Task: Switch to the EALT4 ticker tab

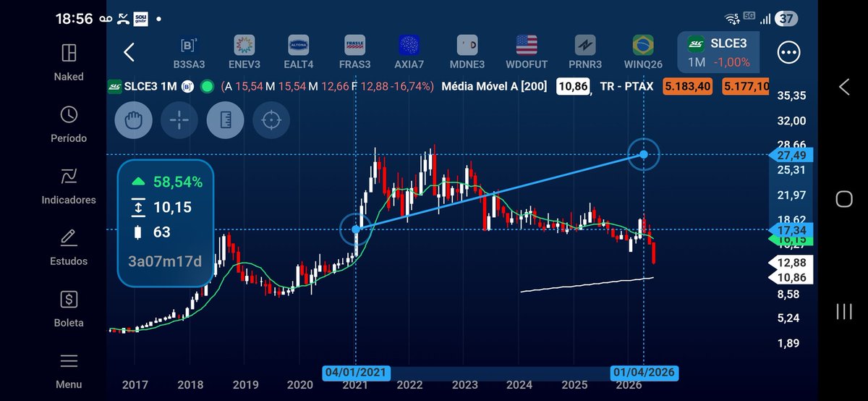Action: coord(299,52)
